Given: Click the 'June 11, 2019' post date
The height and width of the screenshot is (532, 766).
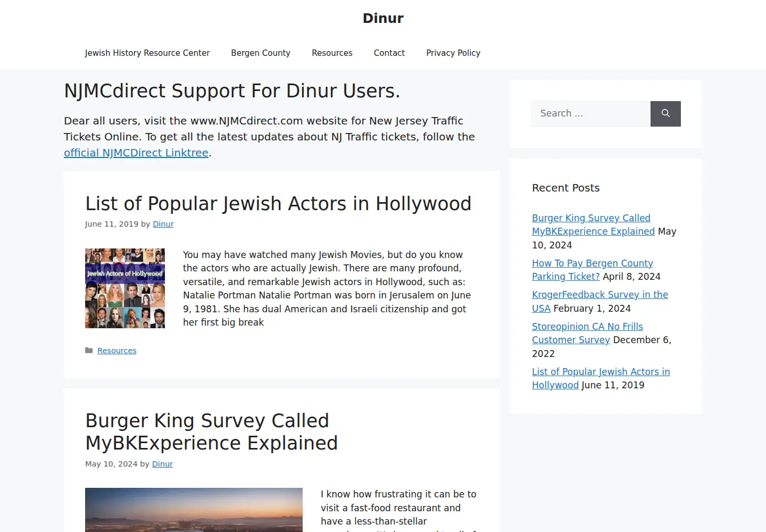Looking at the screenshot, I should [112, 225].
